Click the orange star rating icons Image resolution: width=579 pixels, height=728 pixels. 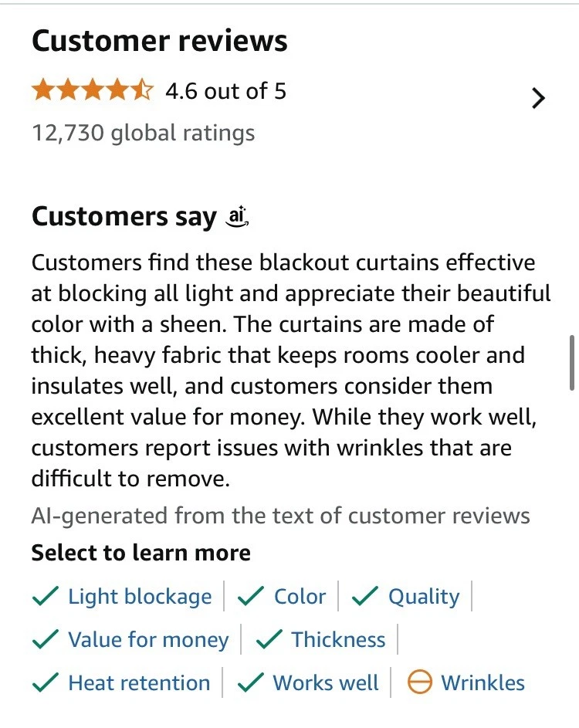tap(93, 91)
